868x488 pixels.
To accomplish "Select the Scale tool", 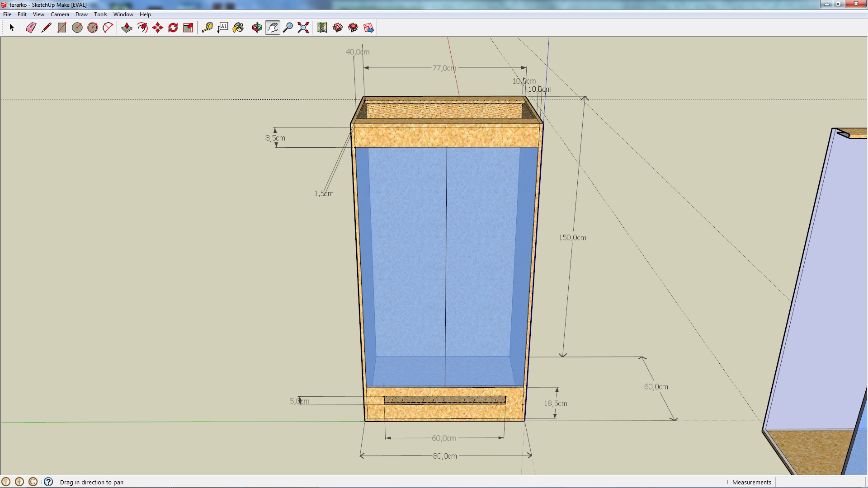I will coord(189,28).
